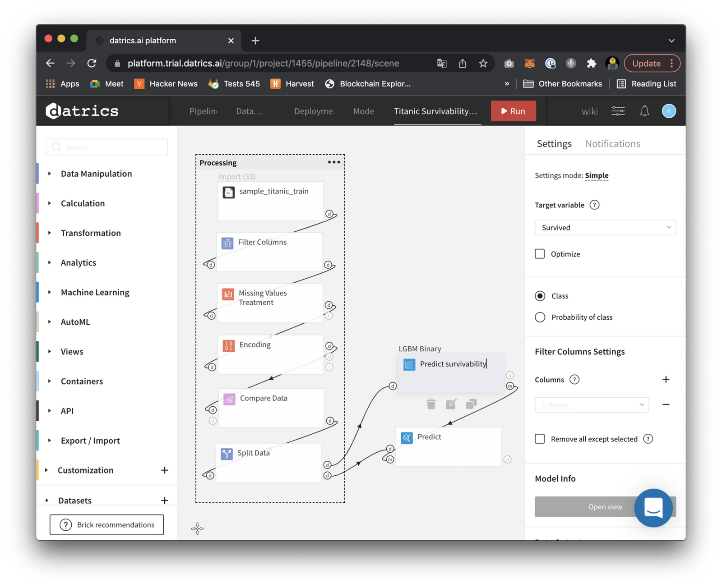Click the Predict brick icon
Screen dimensions: 722x588
point(407,437)
